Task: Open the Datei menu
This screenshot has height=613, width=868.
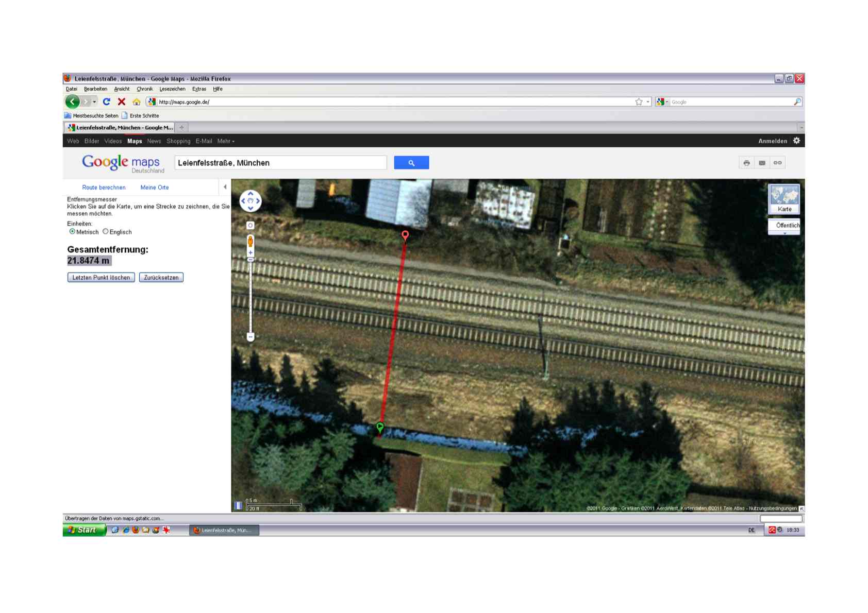Action: [72, 89]
